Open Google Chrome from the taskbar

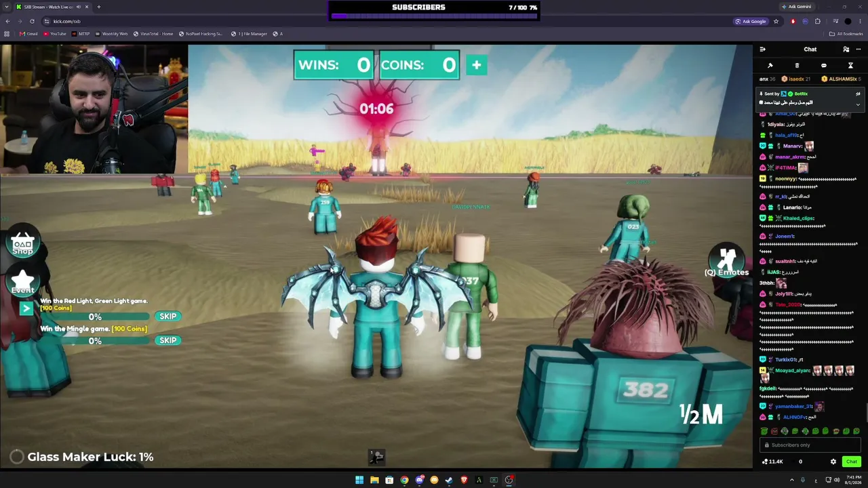[404, 480]
